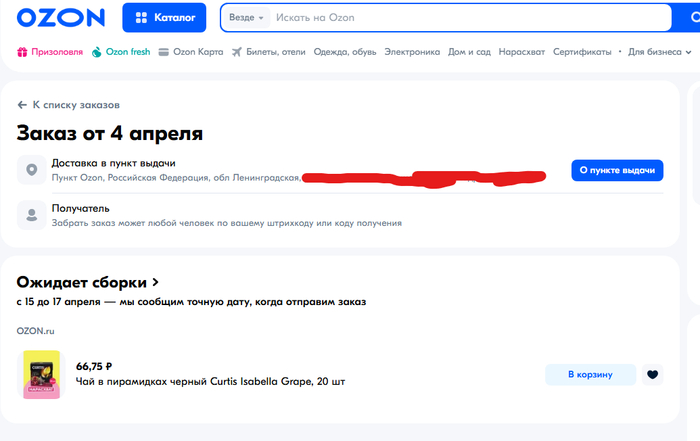700x441 pixels.
Task: Open the Curtis Isabella Grape product title
Action: (x=210, y=382)
